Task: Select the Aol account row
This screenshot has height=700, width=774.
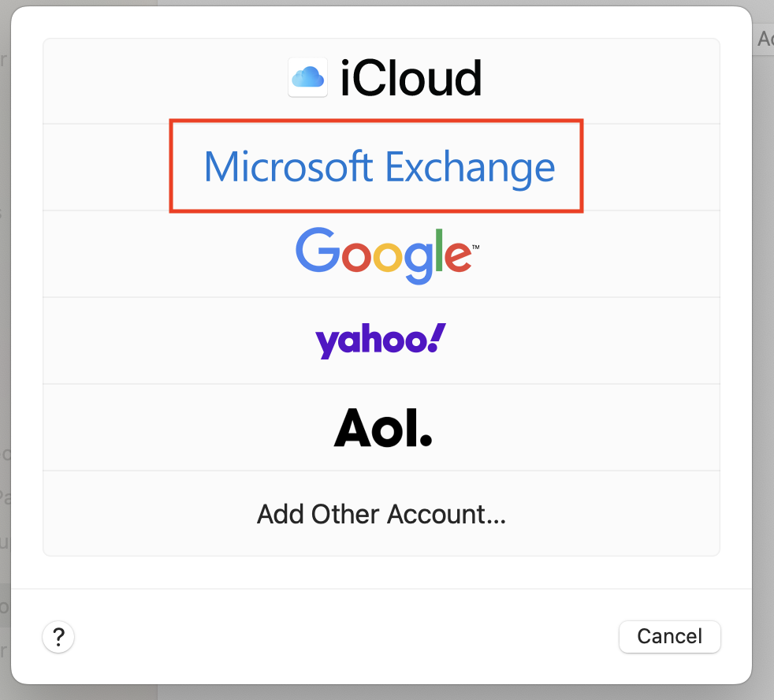Action: coord(381,427)
